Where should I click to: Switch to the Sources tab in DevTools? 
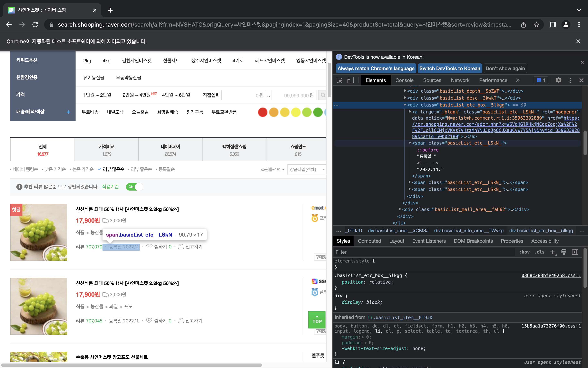[432, 80]
